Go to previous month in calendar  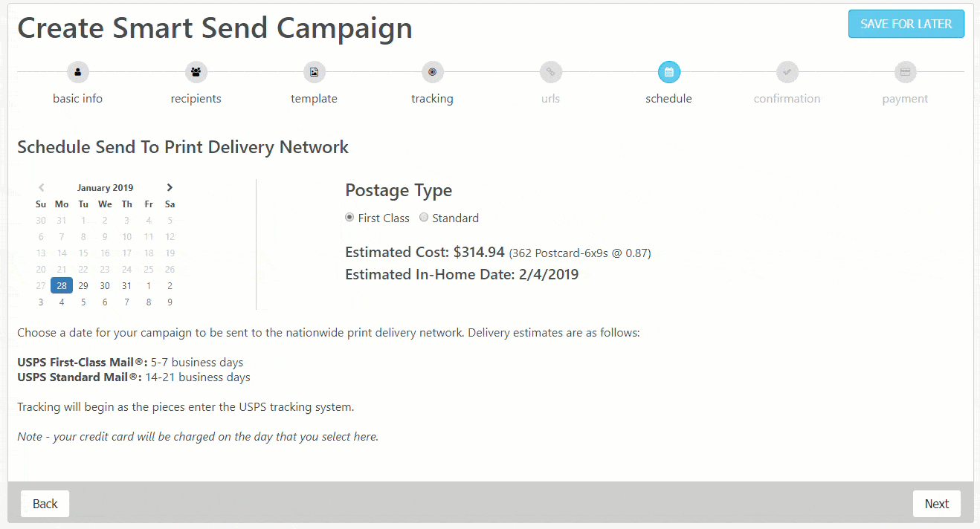click(x=41, y=188)
